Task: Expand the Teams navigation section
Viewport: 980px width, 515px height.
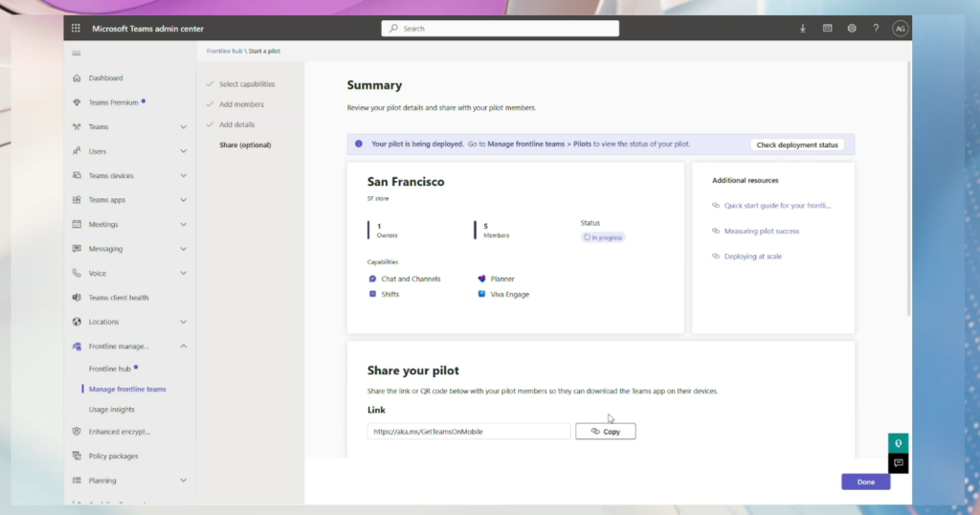Action: click(183, 127)
